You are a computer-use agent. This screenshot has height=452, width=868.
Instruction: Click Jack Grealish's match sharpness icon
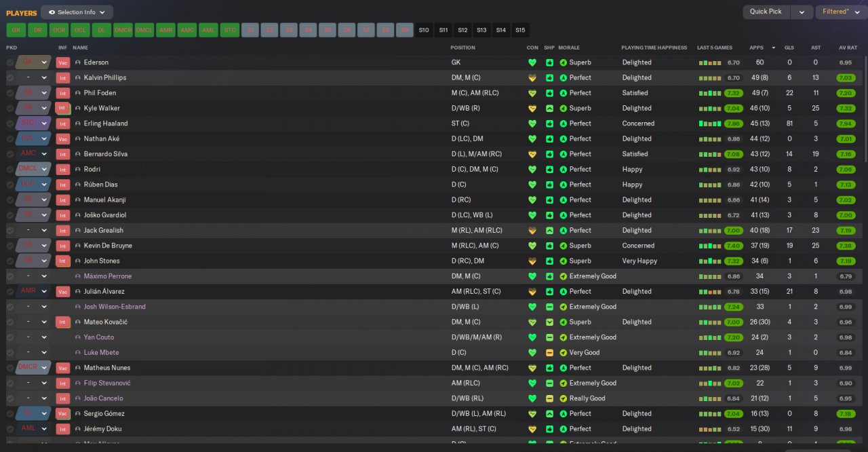(549, 230)
